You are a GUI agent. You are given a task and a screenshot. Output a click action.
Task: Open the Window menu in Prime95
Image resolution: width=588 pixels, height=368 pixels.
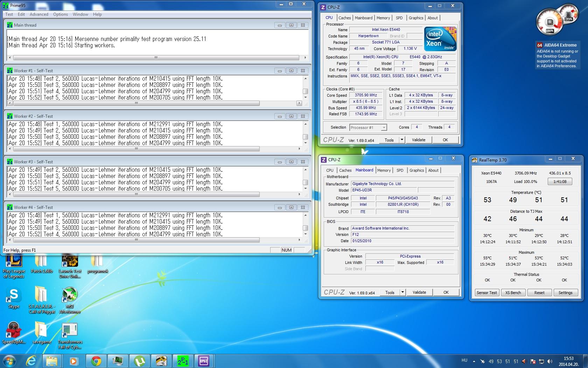(x=80, y=14)
